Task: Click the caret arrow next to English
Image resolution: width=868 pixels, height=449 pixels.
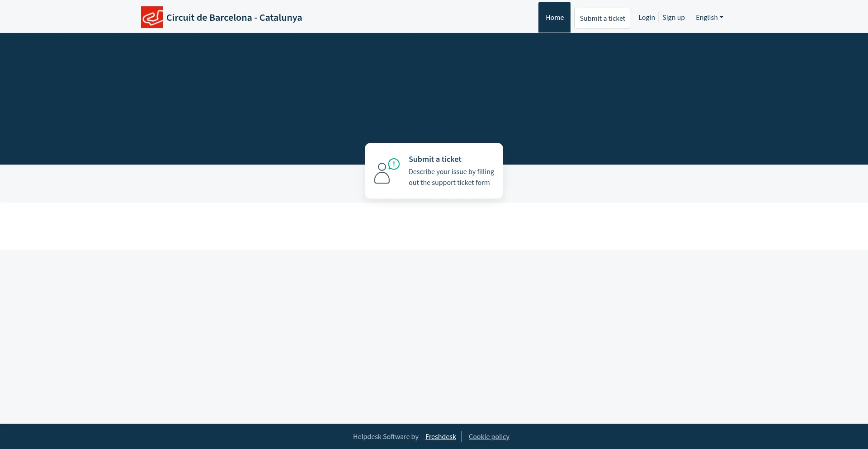Action: [722, 18]
